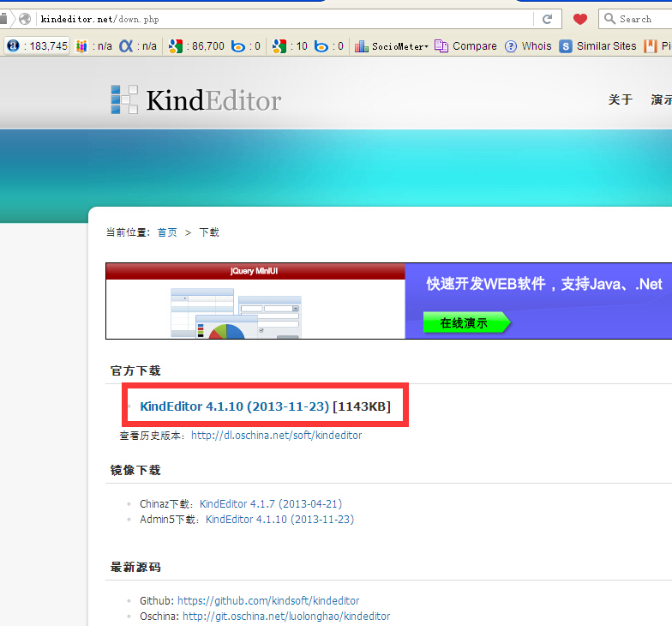The height and width of the screenshot is (626, 672).
Task: Click the Whois toolbar item
Action: pos(528,46)
